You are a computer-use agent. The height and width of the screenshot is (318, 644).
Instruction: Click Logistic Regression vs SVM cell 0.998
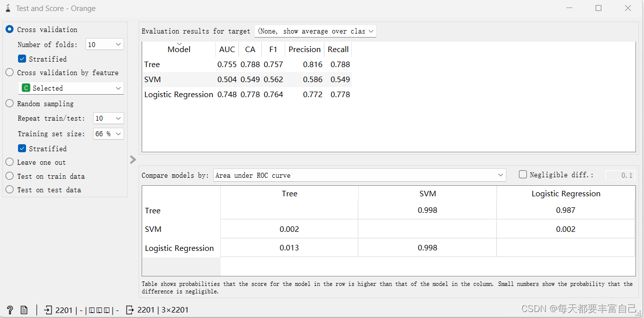(x=427, y=247)
